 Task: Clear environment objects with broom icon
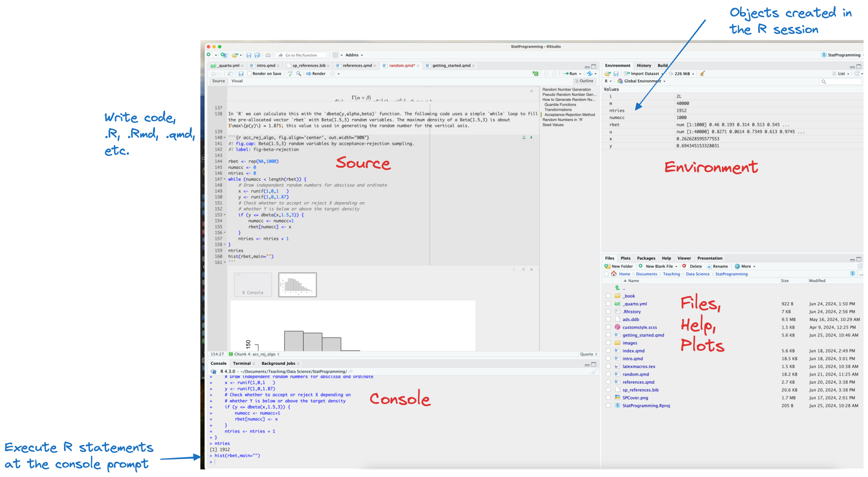(x=702, y=74)
